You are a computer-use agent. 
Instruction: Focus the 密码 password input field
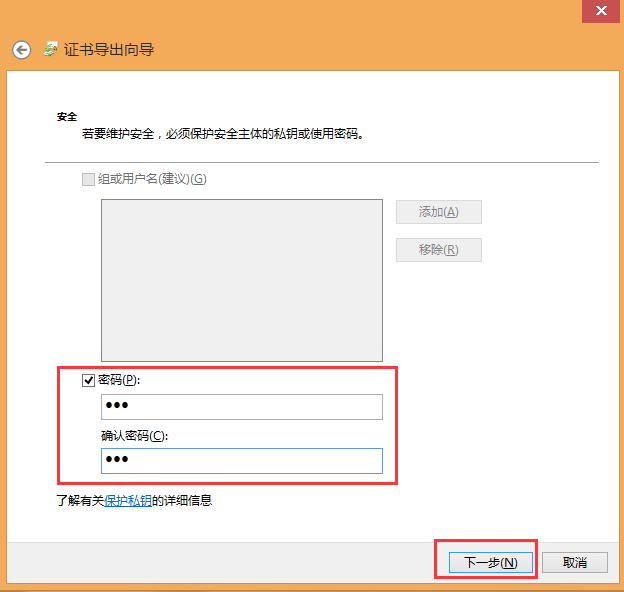242,407
